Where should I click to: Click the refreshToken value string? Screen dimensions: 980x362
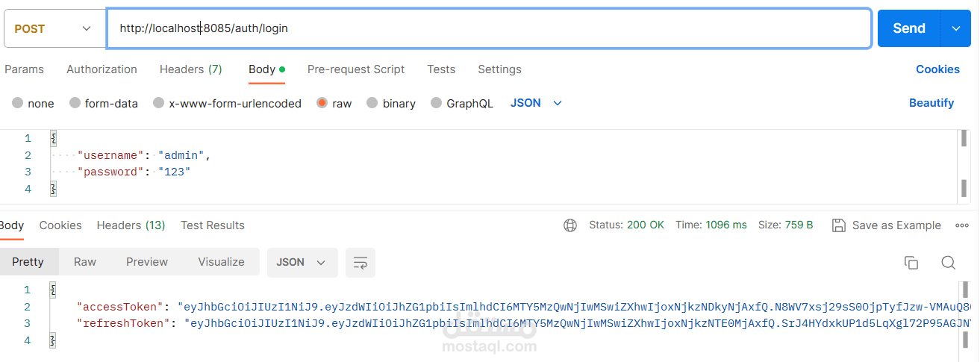(578, 324)
